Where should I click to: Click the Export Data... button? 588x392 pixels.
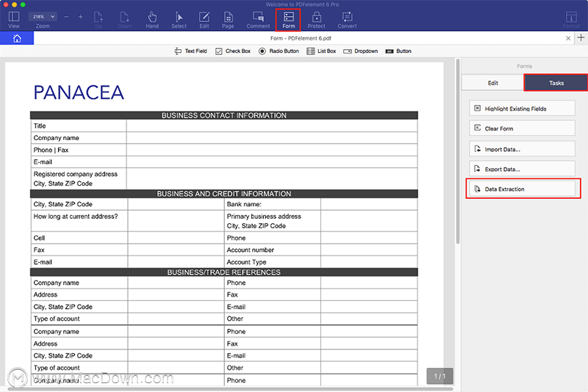pos(522,169)
